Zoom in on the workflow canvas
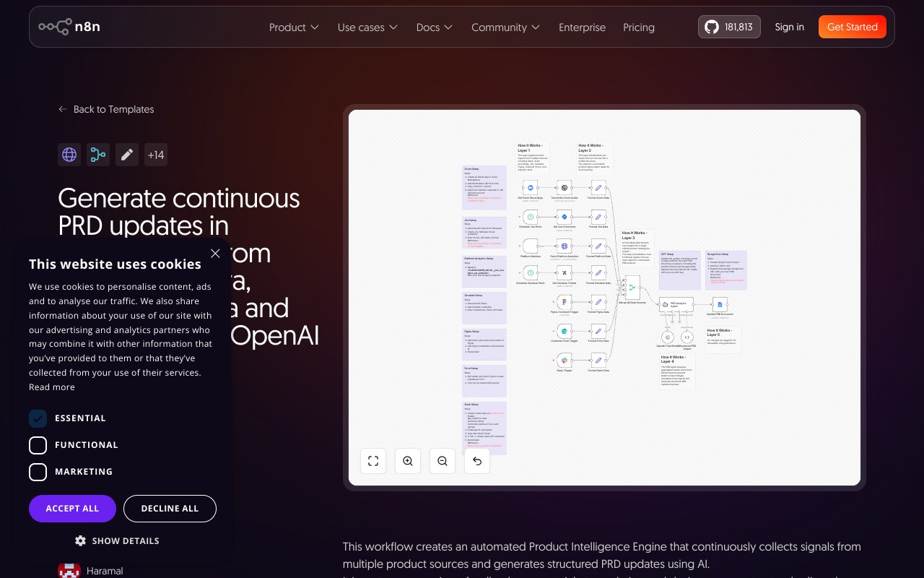Image resolution: width=924 pixels, height=578 pixels. point(408,461)
